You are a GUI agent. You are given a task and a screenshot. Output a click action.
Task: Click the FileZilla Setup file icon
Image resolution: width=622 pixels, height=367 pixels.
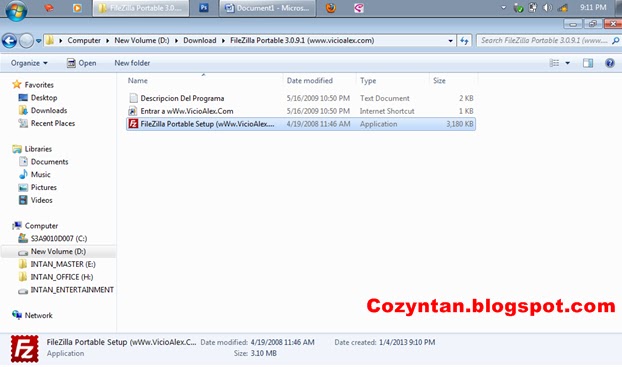tap(133, 124)
